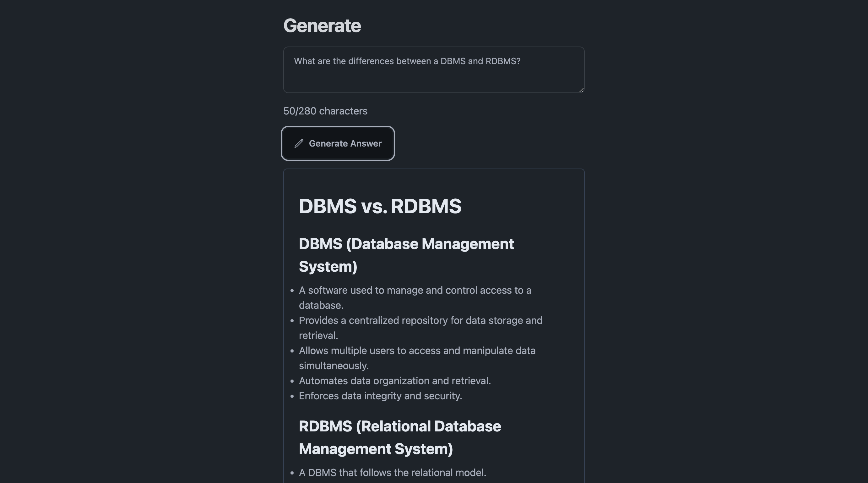Image resolution: width=868 pixels, height=483 pixels.
Task: Place cursor at start of 'What are the differences'
Action: [x=295, y=61]
